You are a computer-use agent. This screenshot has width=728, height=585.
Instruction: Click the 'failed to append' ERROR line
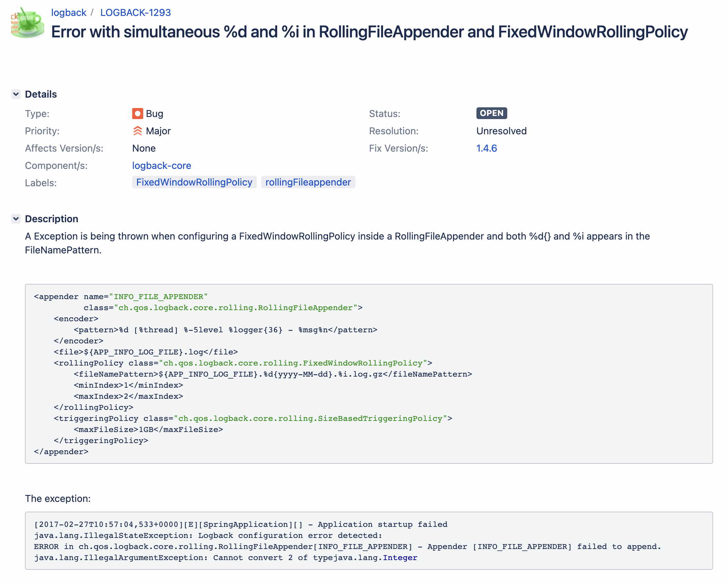[x=347, y=547]
